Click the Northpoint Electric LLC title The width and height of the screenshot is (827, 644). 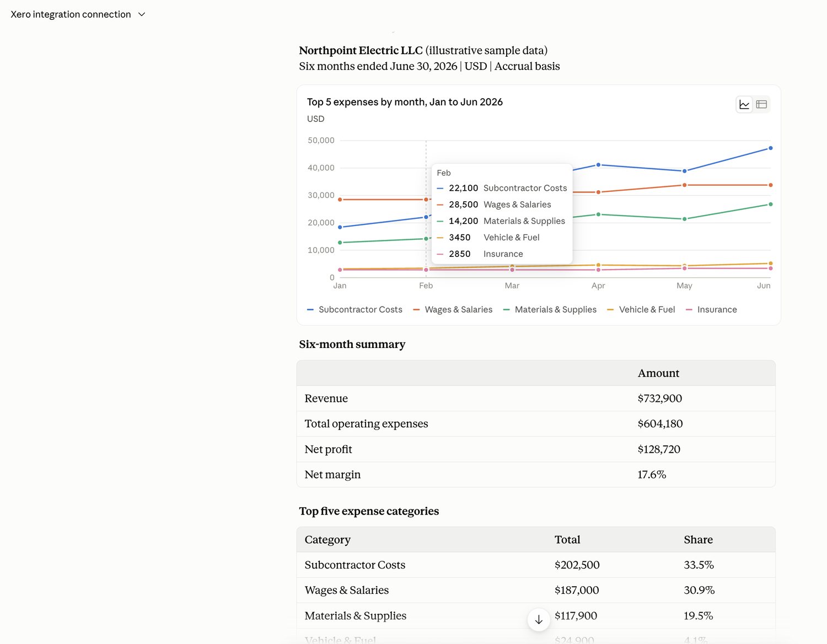(x=361, y=50)
